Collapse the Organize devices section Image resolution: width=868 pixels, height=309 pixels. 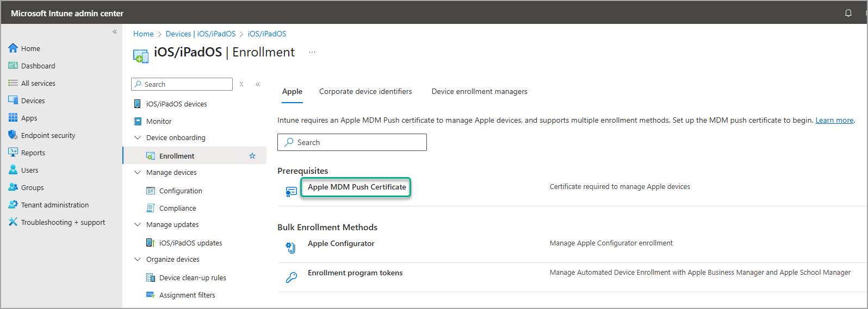138,259
